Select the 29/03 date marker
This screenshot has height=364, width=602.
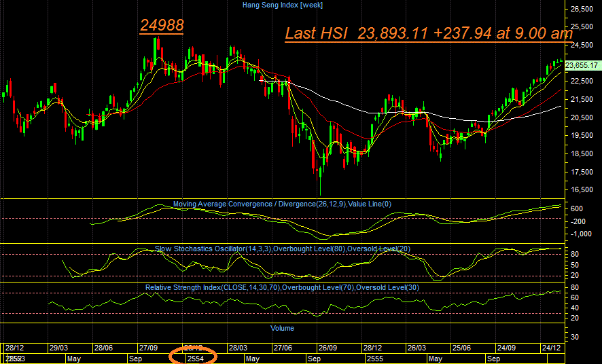click(58, 348)
